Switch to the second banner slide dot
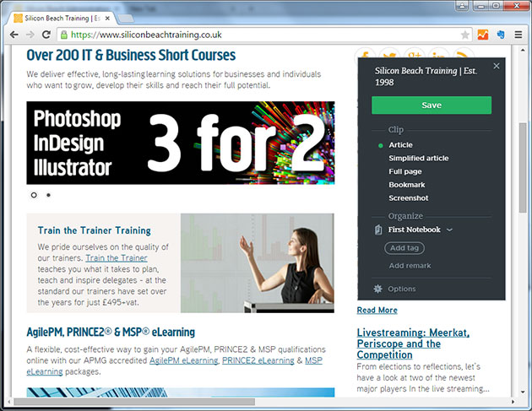The width and height of the screenshot is (532, 411). pyautogui.click(x=48, y=195)
